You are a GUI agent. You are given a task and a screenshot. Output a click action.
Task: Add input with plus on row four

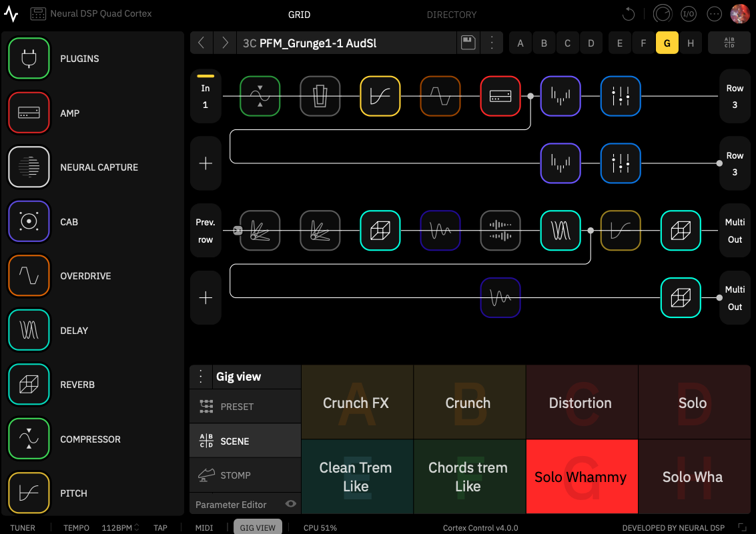pyautogui.click(x=206, y=297)
